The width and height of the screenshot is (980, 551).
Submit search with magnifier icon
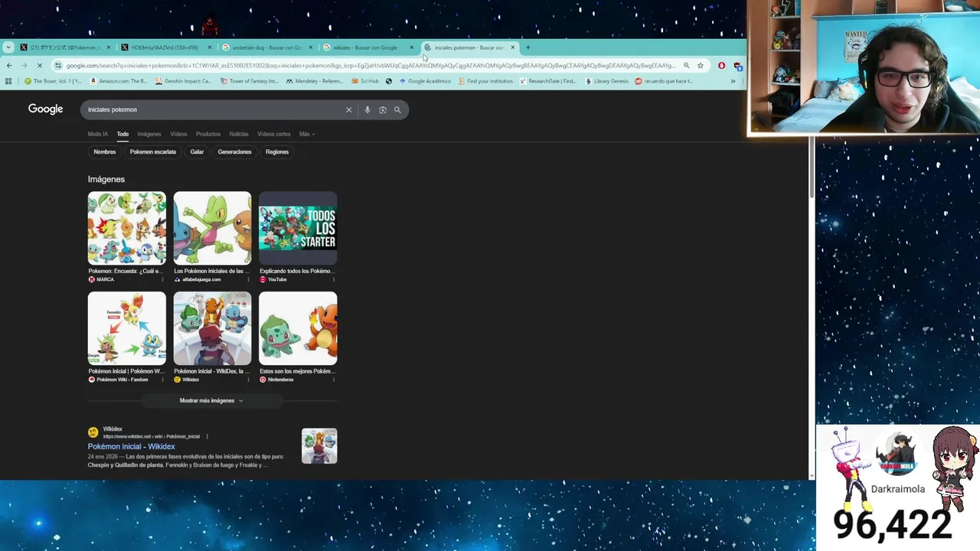tap(397, 109)
